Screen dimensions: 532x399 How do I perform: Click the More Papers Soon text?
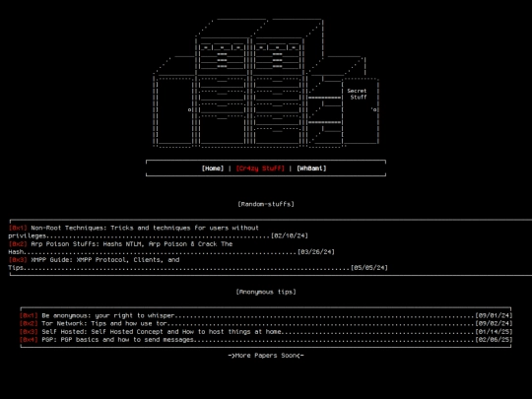(266, 356)
